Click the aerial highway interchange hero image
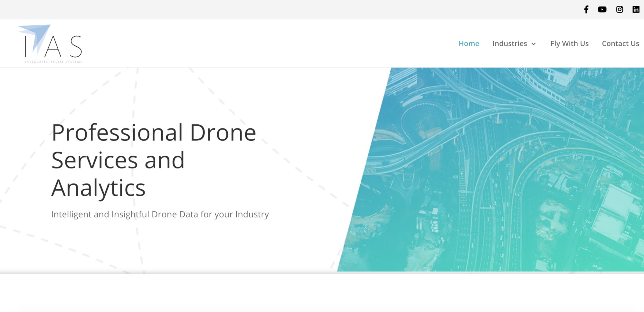The image size is (644, 312). [490, 169]
